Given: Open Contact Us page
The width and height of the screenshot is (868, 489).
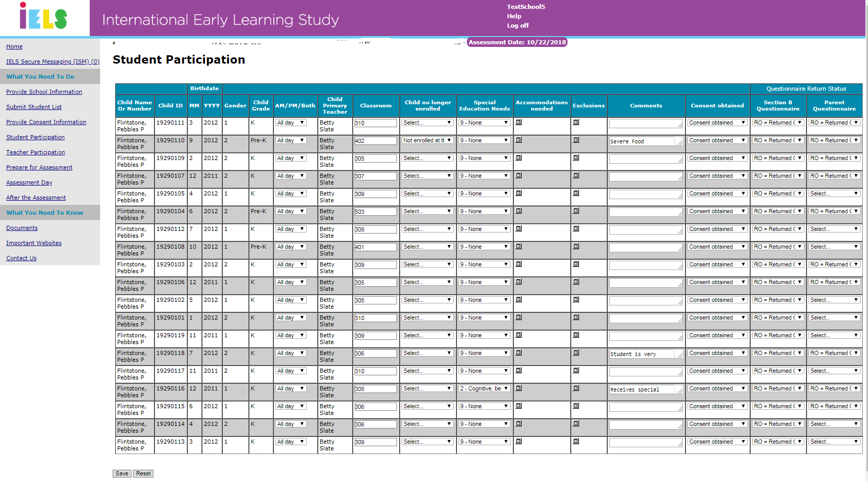Looking at the screenshot, I should (21, 258).
